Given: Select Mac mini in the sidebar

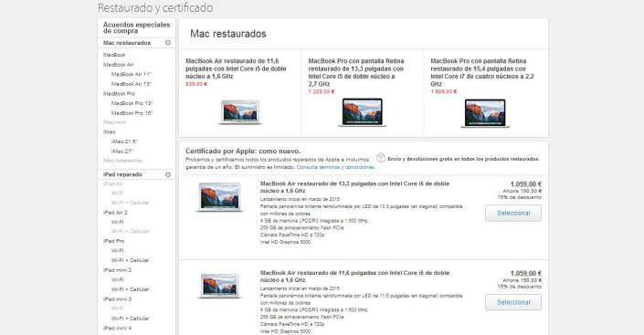Looking at the screenshot, I should coord(114,122).
